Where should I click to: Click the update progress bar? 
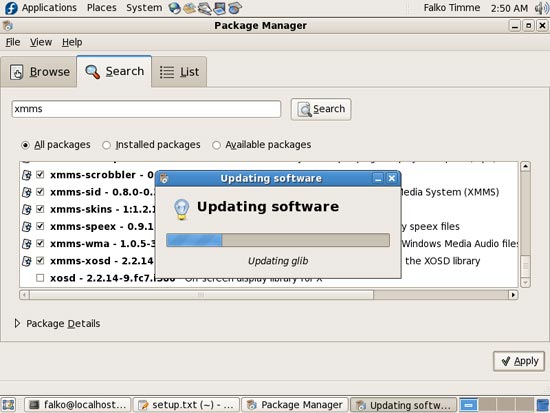278,240
